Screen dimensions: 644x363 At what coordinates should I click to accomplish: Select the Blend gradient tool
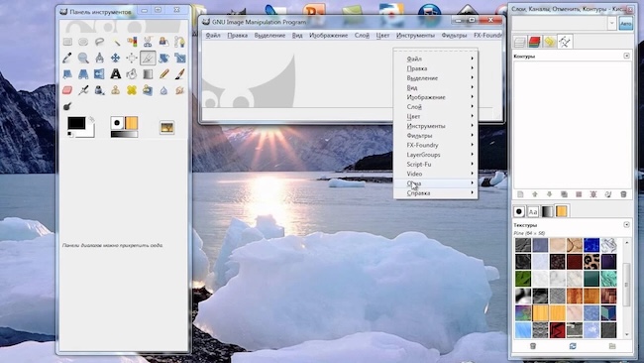click(148, 74)
